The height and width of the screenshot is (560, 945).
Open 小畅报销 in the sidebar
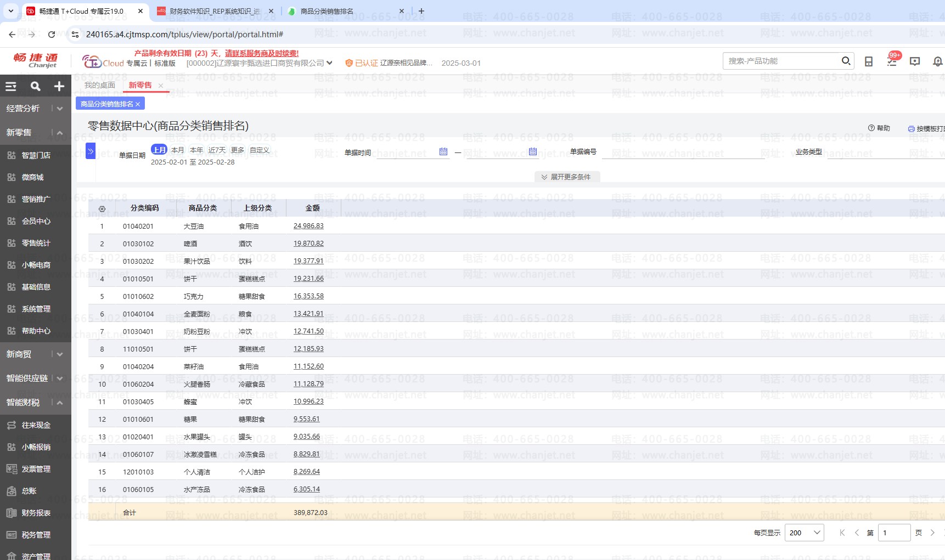coord(36,447)
